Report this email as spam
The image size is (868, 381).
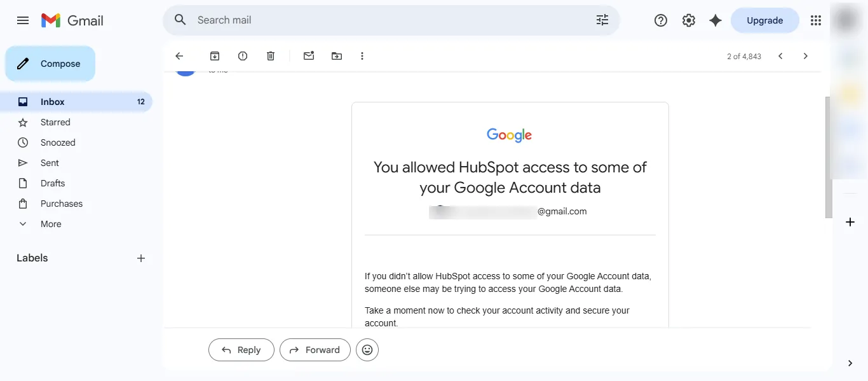[242, 55]
